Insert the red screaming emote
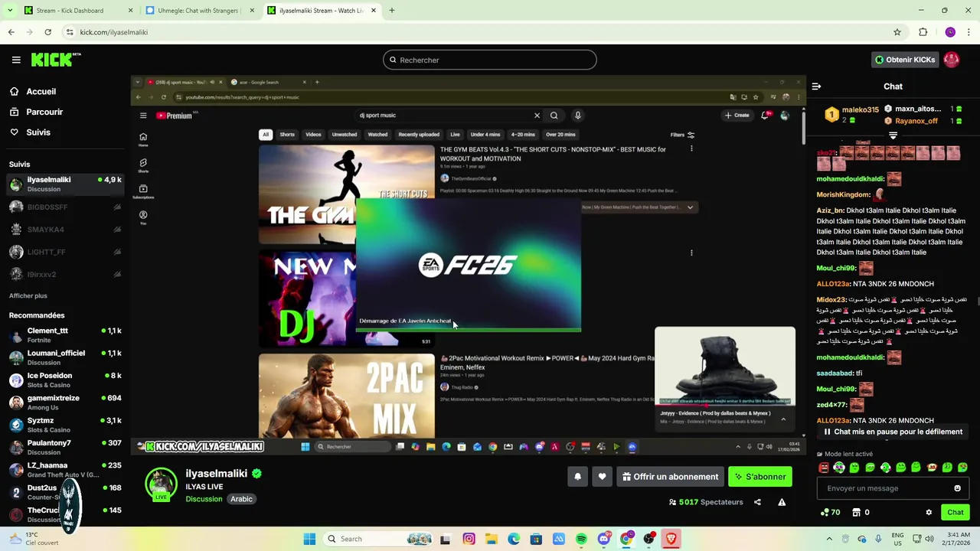980x551 pixels. click(x=824, y=468)
